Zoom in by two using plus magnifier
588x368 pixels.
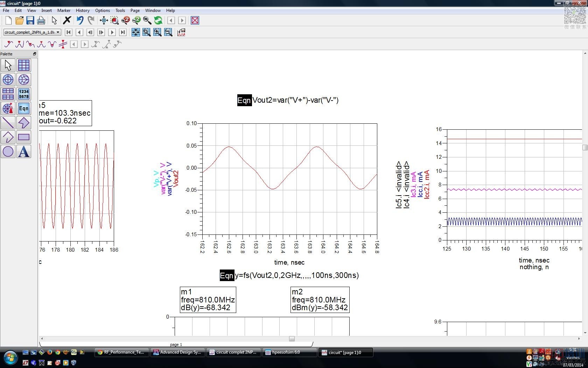click(125, 20)
